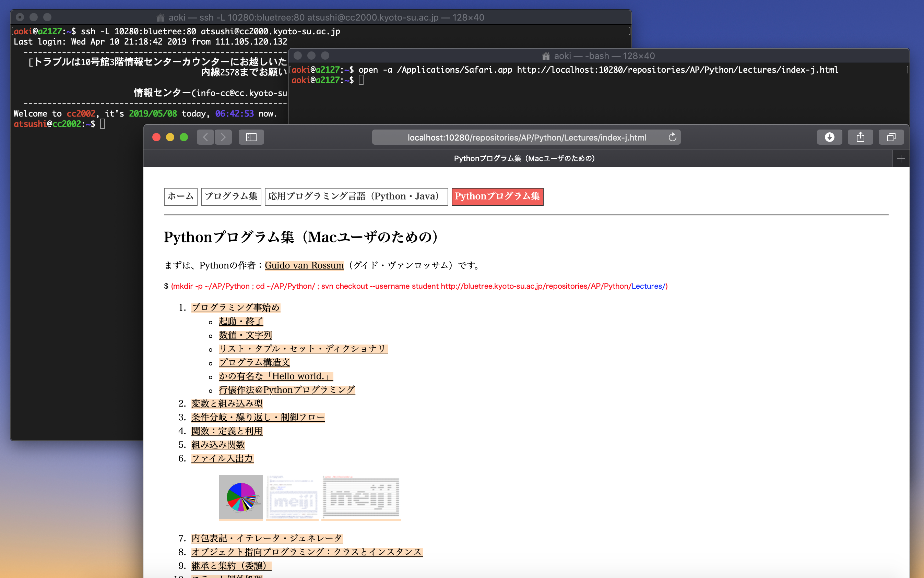Click the Safari address bar URL
This screenshot has height=578, width=924.
click(x=526, y=137)
